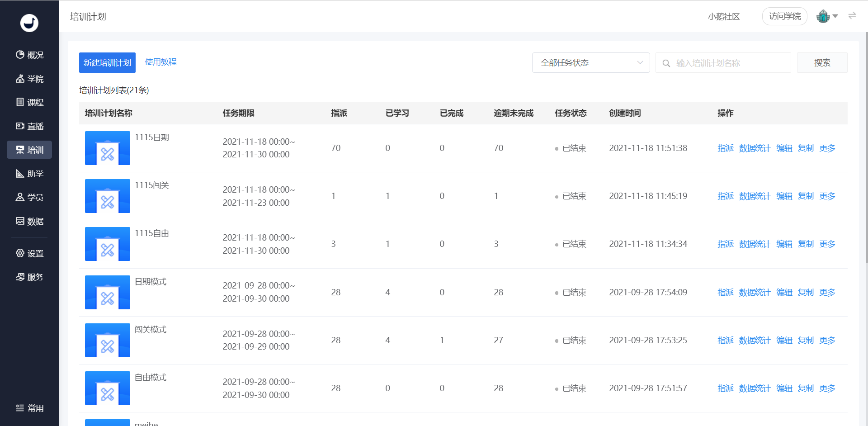Click 复制 for 1115自由 plan

coord(806,244)
